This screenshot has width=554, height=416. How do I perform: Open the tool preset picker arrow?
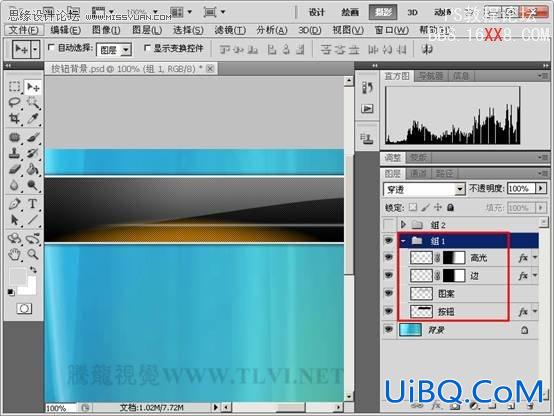[35, 49]
